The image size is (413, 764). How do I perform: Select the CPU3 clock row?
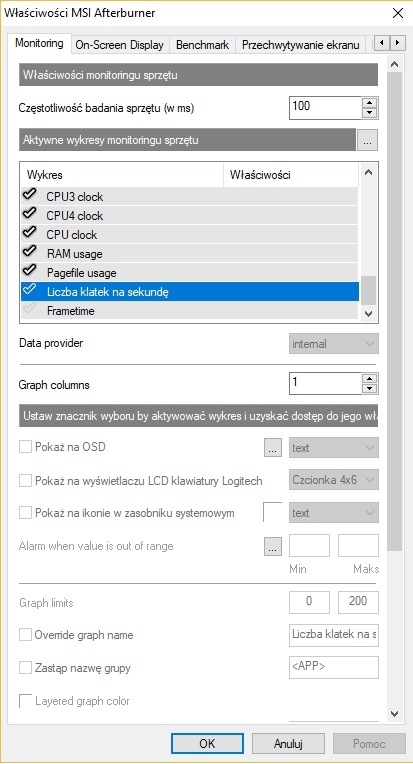click(x=189, y=197)
